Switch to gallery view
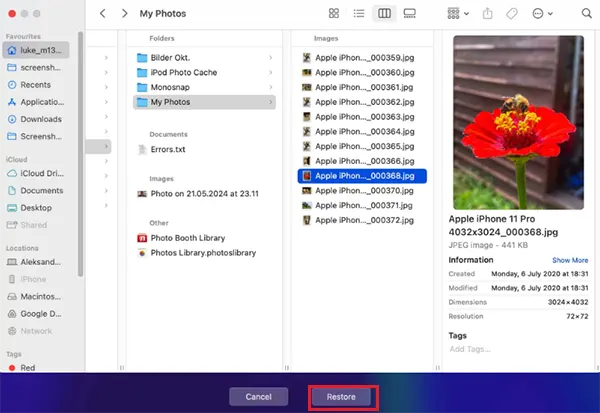The height and width of the screenshot is (413, 600). [x=409, y=13]
